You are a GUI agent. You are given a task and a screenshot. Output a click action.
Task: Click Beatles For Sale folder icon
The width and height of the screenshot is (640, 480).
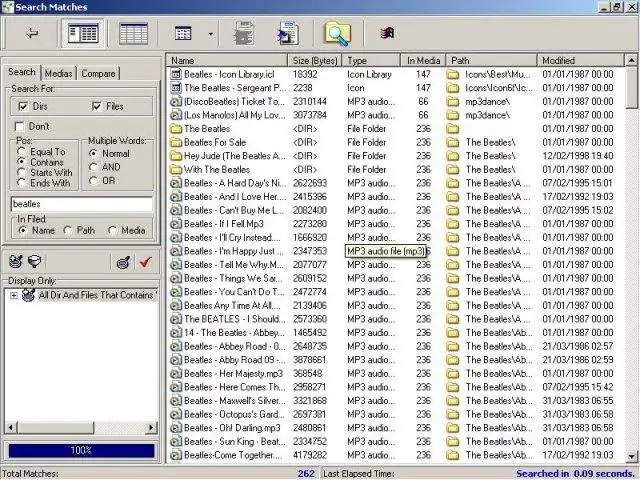(176, 142)
